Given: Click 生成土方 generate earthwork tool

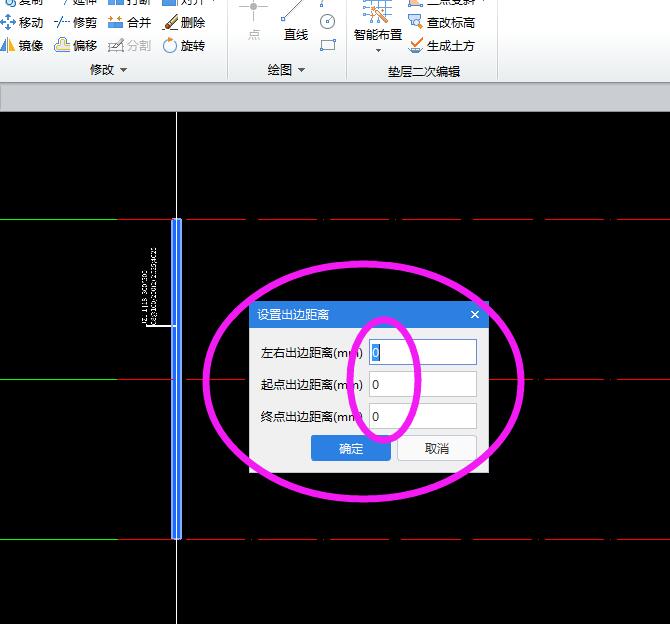Looking at the screenshot, I should 442,45.
